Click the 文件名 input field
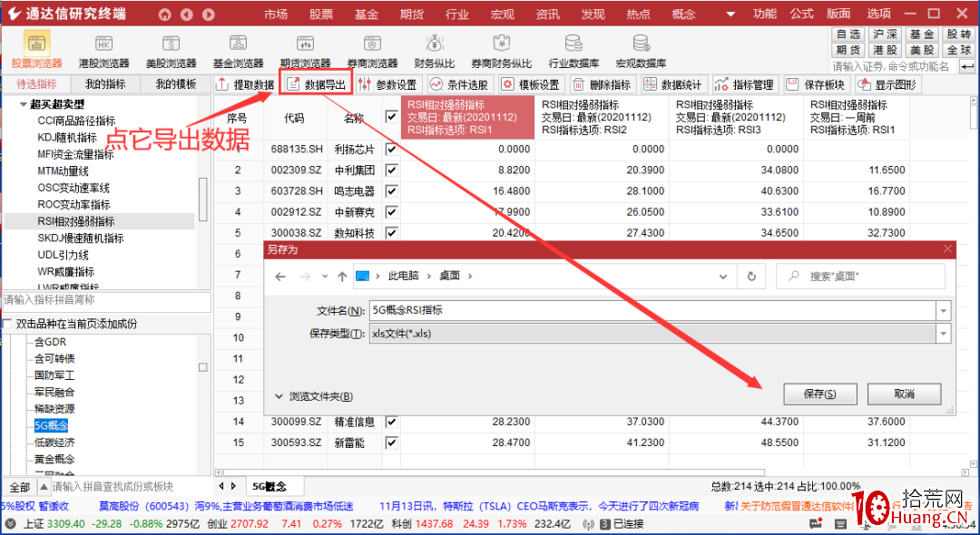The image size is (980, 535). pos(653,310)
